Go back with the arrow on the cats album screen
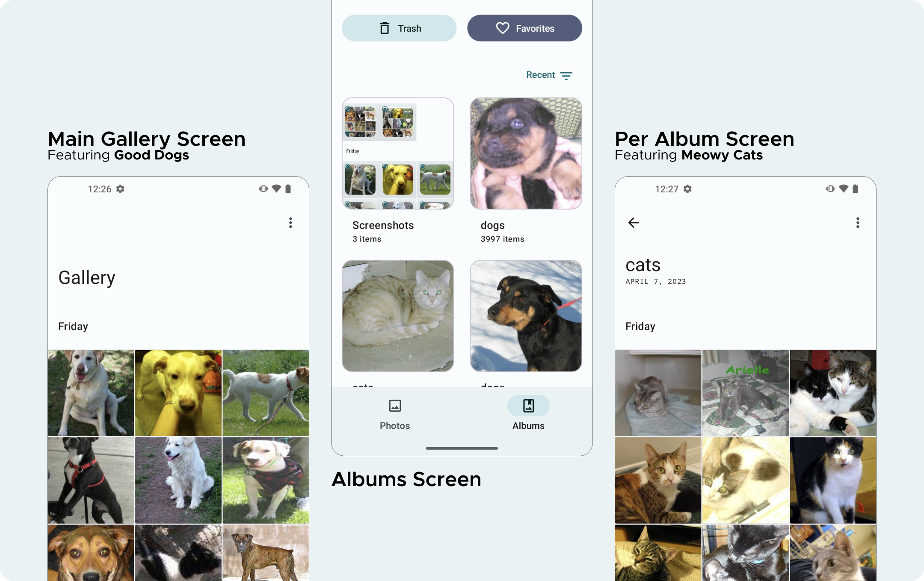 tap(634, 223)
